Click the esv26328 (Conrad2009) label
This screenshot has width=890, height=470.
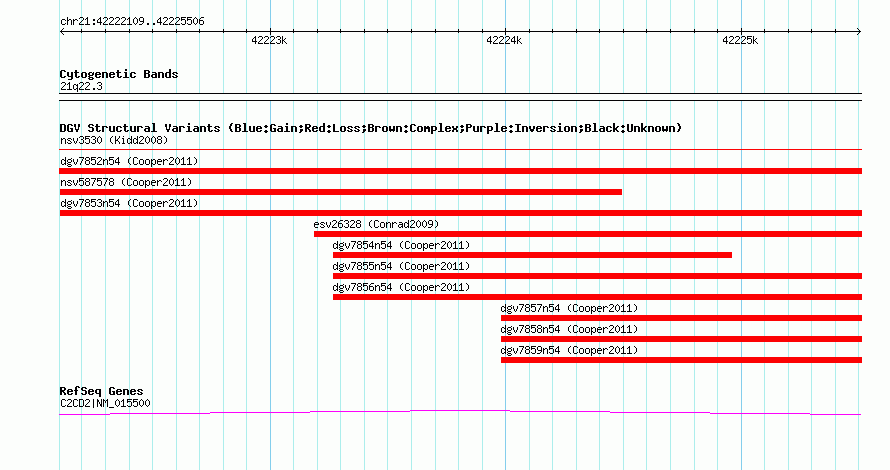click(x=376, y=224)
